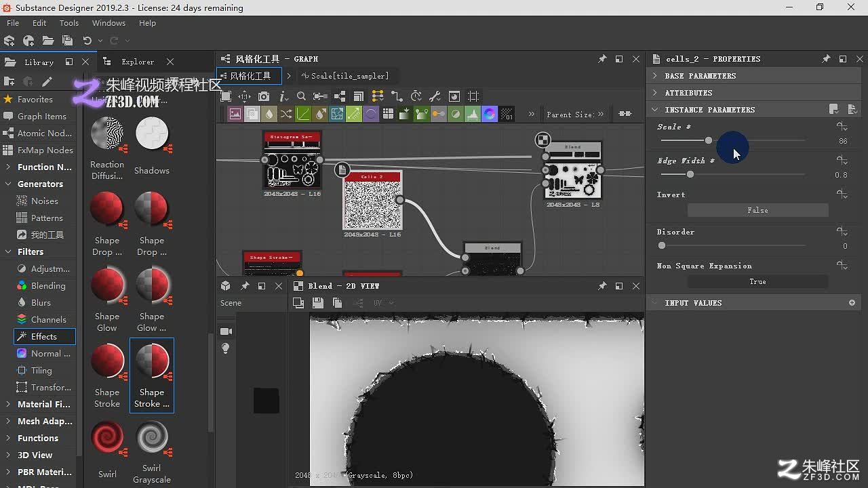868x488 pixels.
Task: Expand the Function Nodes library category
Action: click(7, 167)
